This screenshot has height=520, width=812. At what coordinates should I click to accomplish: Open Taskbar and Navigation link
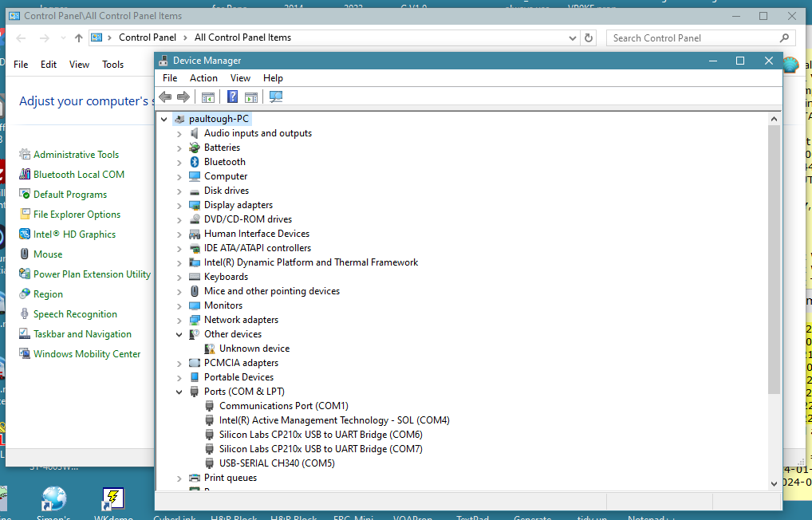pos(82,334)
